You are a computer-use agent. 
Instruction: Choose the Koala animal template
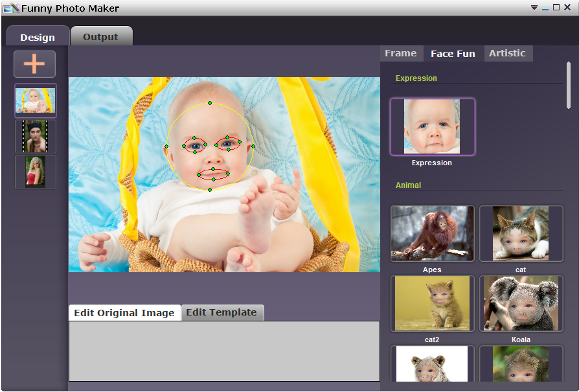521,303
